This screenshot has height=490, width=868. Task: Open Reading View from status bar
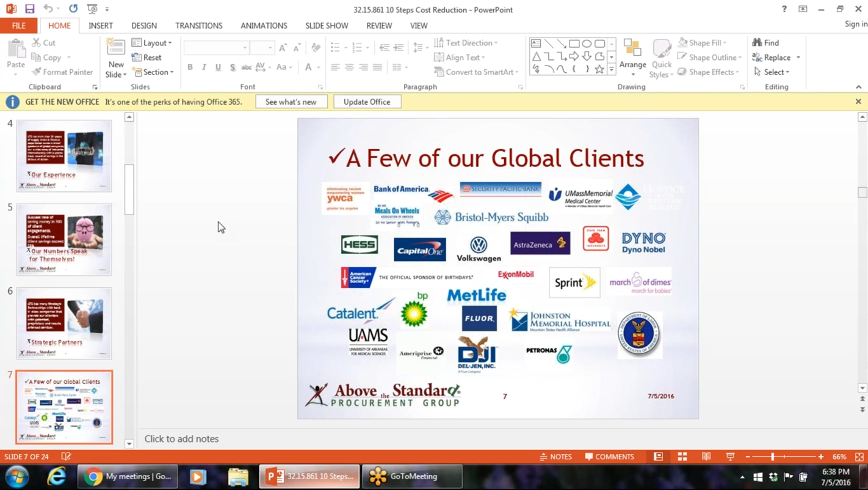click(x=706, y=457)
